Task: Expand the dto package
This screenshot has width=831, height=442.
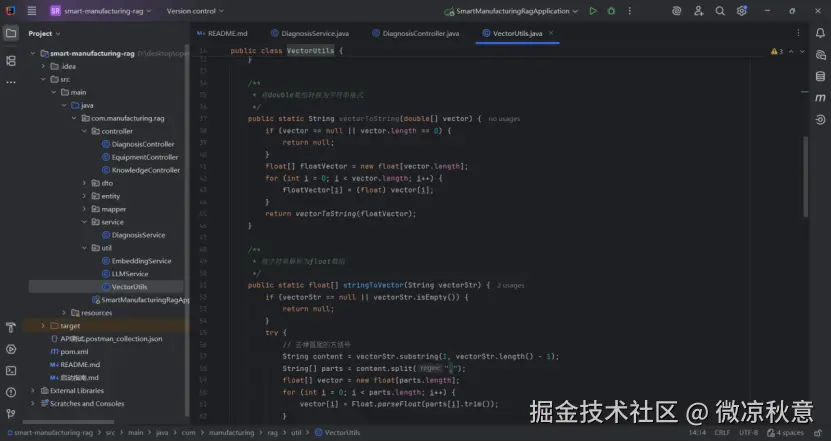Action: tap(84, 183)
